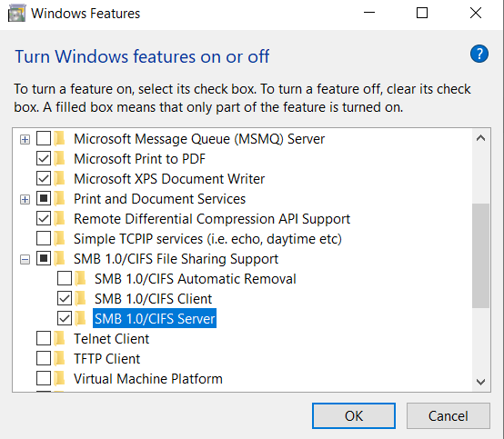The height and width of the screenshot is (439, 504).
Task: Click folder icon beside TFTP Client
Action: (x=60, y=358)
